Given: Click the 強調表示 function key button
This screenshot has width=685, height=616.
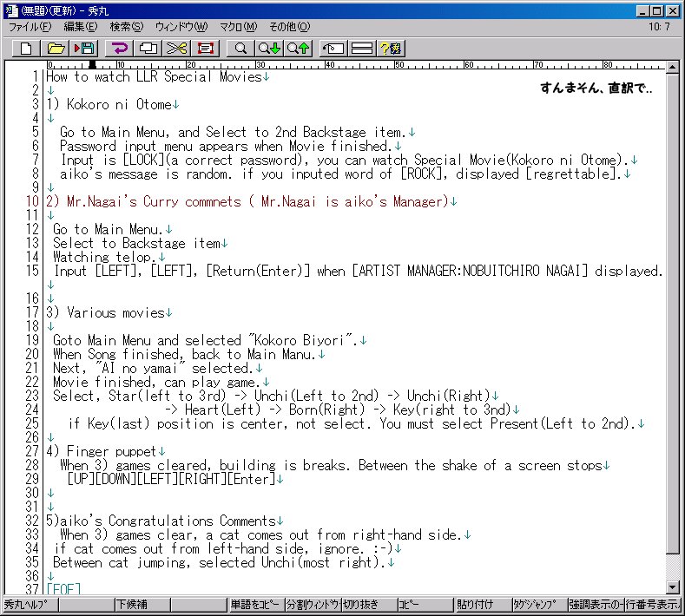Looking at the screenshot, I should pyautogui.click(x=595, y=605).
